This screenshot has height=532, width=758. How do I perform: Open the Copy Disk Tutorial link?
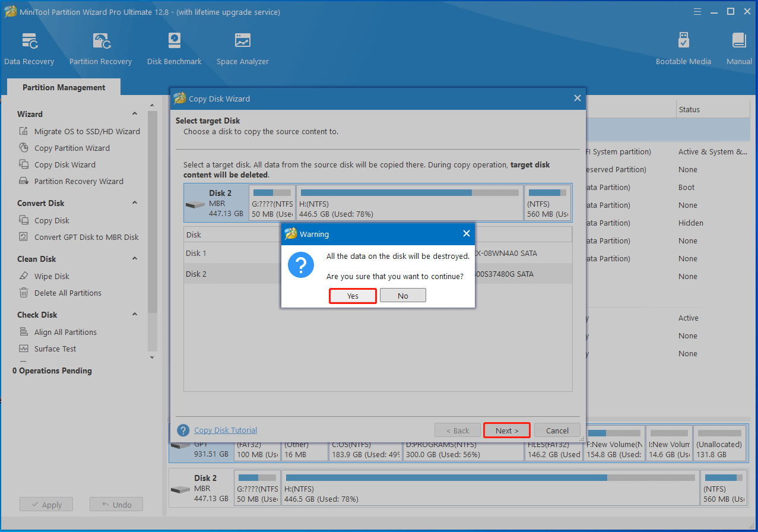tap(226, 430)
